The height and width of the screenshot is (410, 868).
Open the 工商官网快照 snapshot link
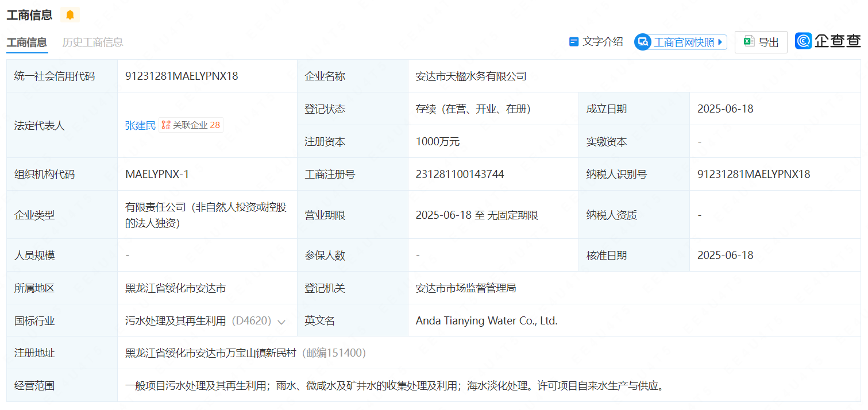click(x=681, y=42)
